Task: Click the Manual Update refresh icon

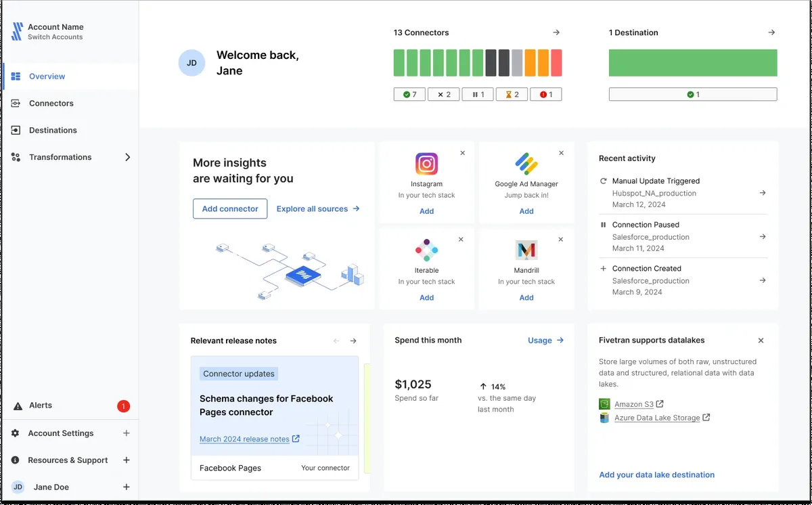Action: [x=604, y=181]
